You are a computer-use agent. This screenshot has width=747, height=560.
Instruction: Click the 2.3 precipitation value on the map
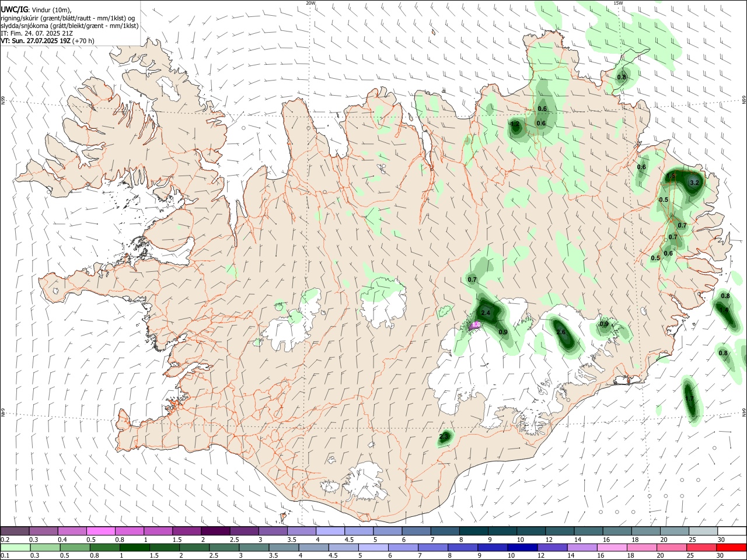click(x=444, y=436)
